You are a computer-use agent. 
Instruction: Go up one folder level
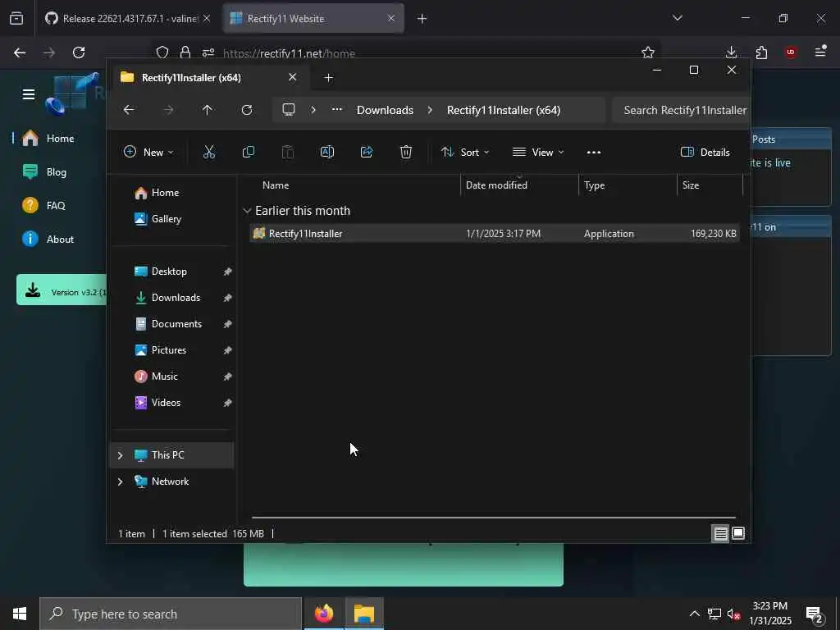pos(208,110)
